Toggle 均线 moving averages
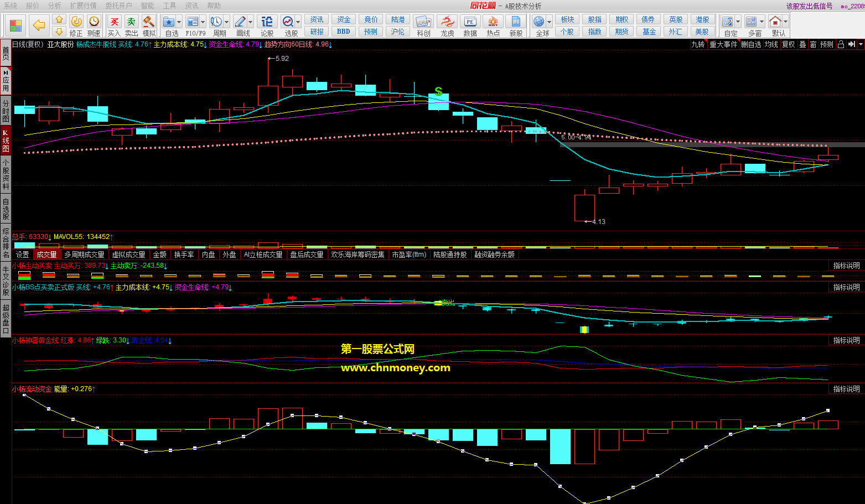This screenshot has width=865, height=504. (771, 44)
